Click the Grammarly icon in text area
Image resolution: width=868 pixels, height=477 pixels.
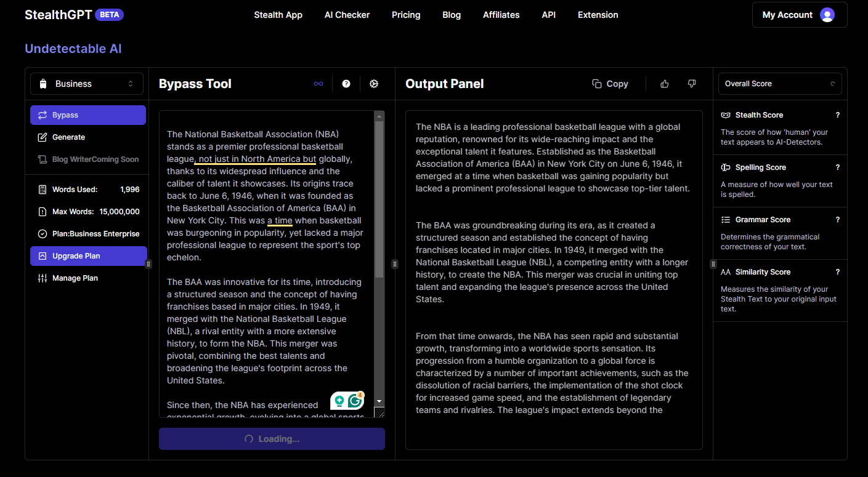(x=355, y=401)
